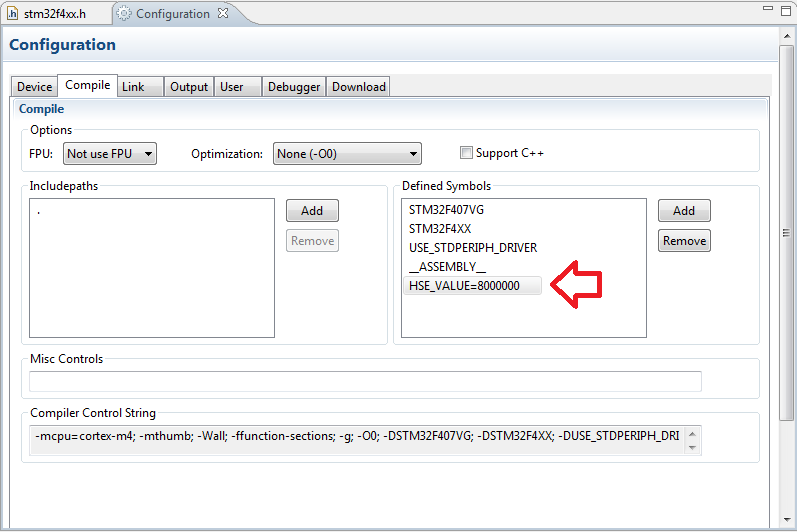Open the Output tab
Image resolution: width=797 pixels, height=532 pixels.
pos(189,87)
